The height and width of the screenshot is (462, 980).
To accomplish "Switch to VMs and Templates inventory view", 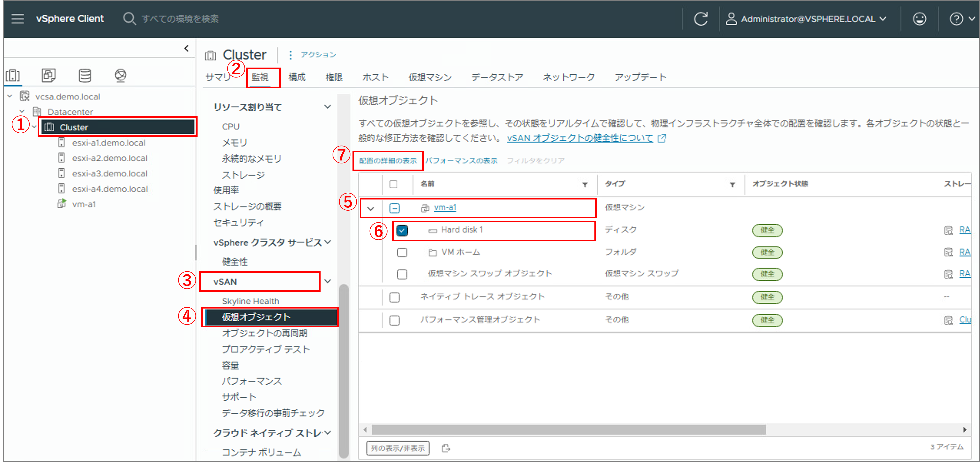I will click(x=48, y=75).
